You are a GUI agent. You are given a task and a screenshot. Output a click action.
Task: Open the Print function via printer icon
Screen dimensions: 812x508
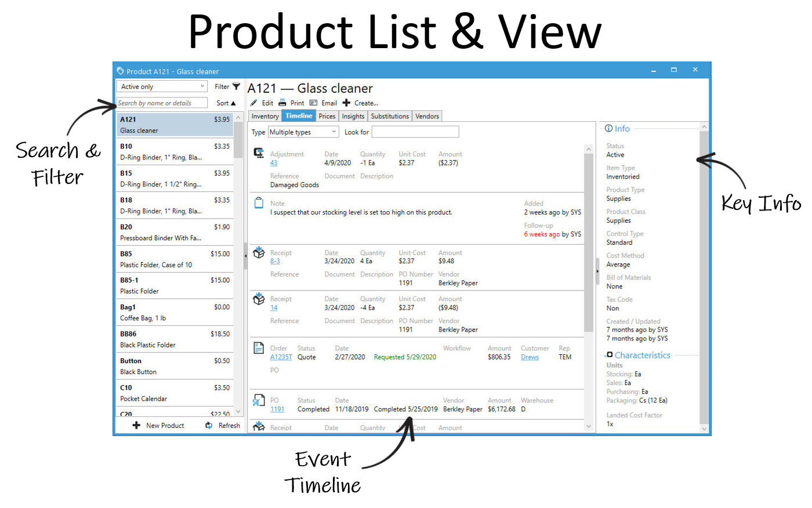click(282, 103)
